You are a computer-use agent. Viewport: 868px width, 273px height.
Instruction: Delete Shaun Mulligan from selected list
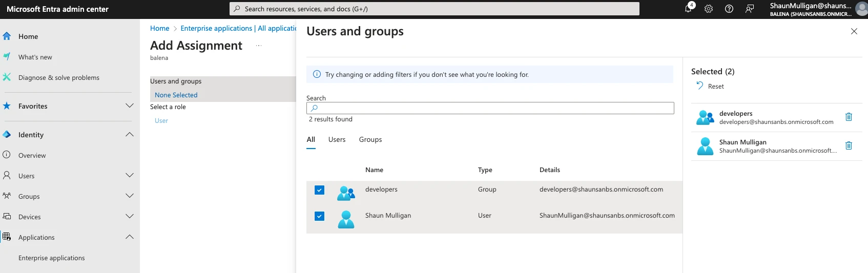[849, 145]
